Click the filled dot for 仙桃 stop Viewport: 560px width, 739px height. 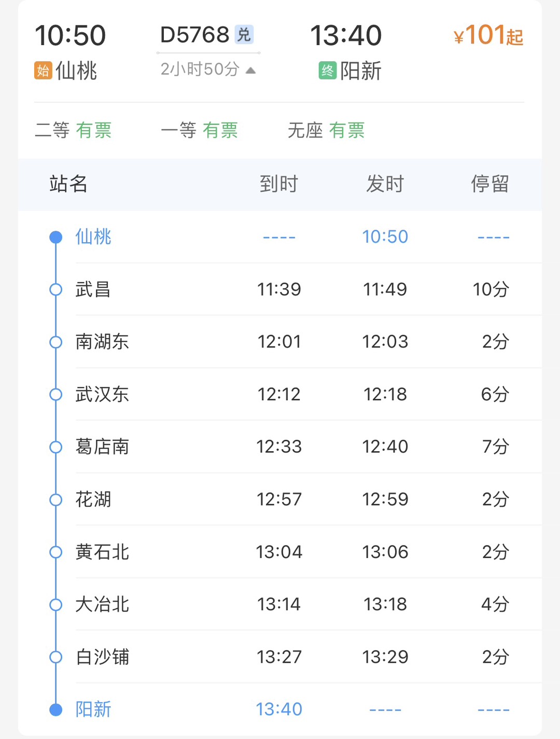tap(55, 238)
